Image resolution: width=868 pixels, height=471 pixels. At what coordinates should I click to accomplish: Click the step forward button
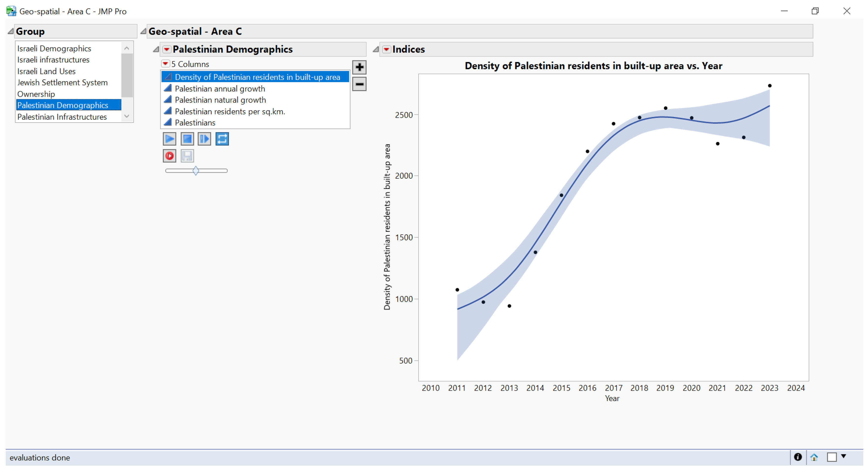(x=204, y=139)
